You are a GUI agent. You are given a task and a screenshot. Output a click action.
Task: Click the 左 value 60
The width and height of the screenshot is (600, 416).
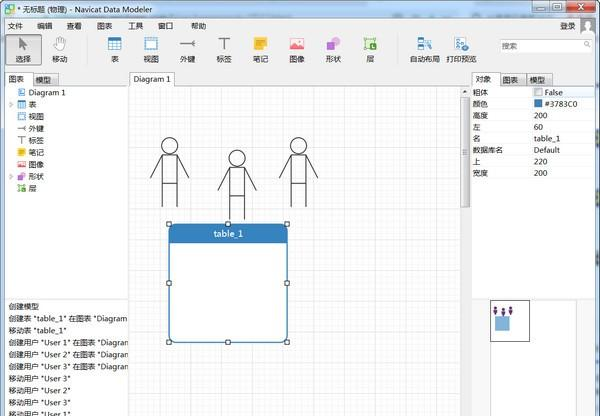click(x=538, y=127)
